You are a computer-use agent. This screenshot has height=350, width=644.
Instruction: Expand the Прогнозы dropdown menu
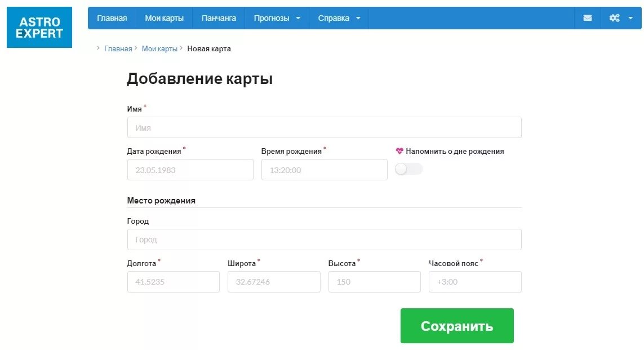(x=277, y=18)
